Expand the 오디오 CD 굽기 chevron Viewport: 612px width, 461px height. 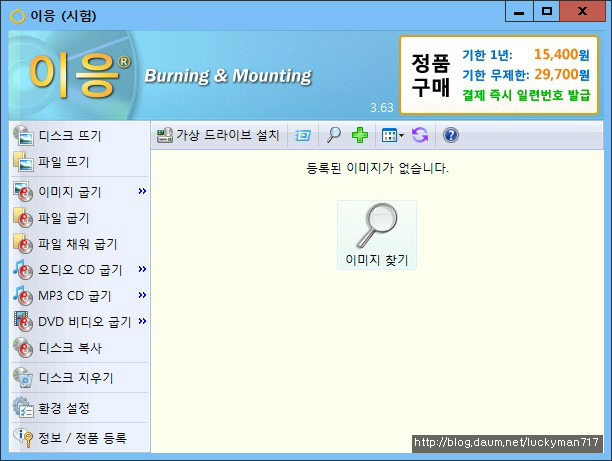[142, 269]
